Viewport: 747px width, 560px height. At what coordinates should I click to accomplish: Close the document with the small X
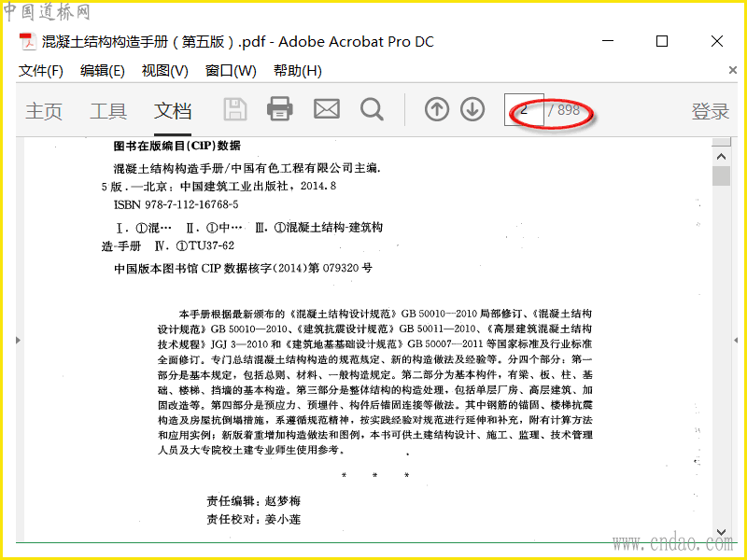[733, 71]
